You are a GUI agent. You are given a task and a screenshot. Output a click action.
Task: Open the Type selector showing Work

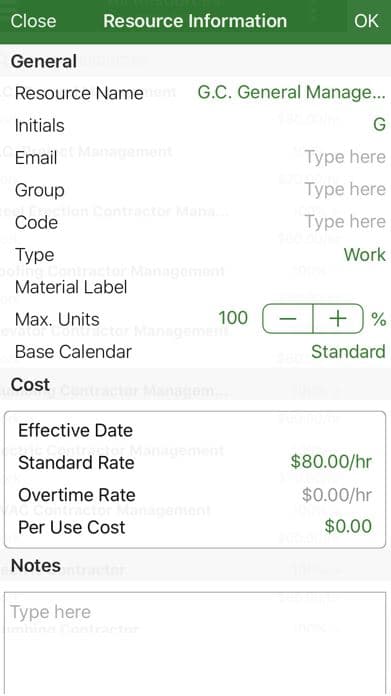(x=365, y=254)
